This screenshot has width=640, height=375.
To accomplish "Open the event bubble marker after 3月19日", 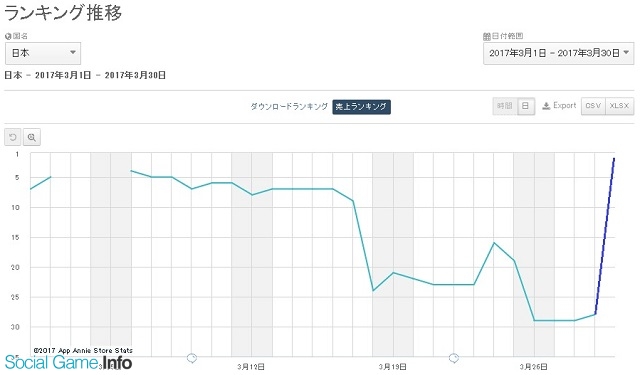I will click(x=453, y=358).
